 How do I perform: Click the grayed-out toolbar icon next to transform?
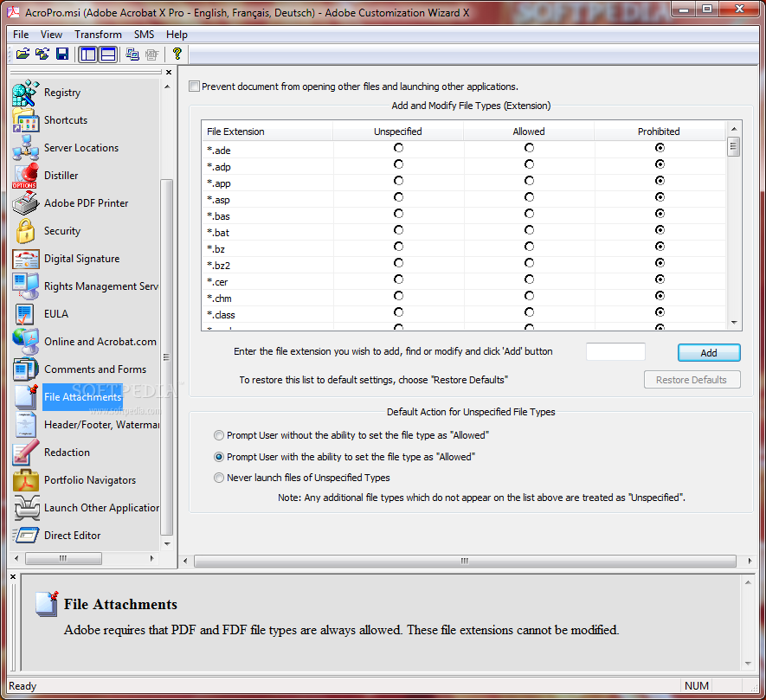tap(152, 54)
